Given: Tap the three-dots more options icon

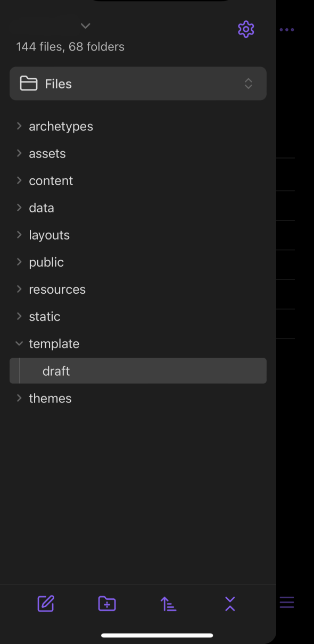Looking at the screenshot, I should click(x=287, y=30).
